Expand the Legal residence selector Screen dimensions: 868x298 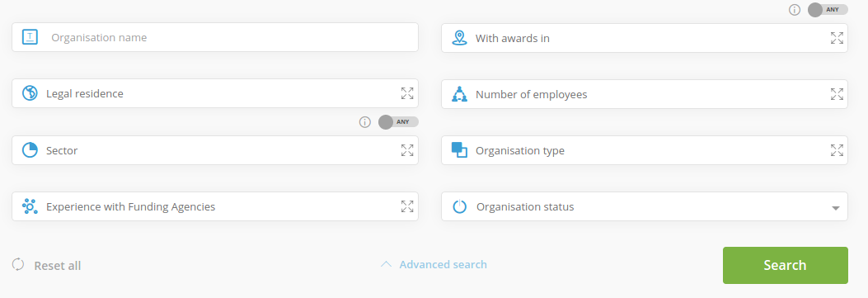click(x=407, y=93)
